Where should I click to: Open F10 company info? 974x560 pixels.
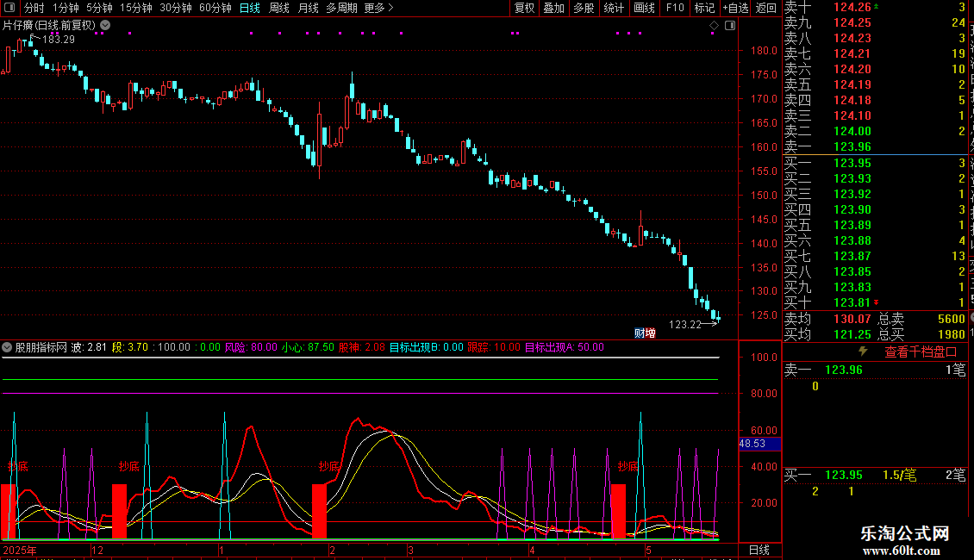click(x=675, y=8)
